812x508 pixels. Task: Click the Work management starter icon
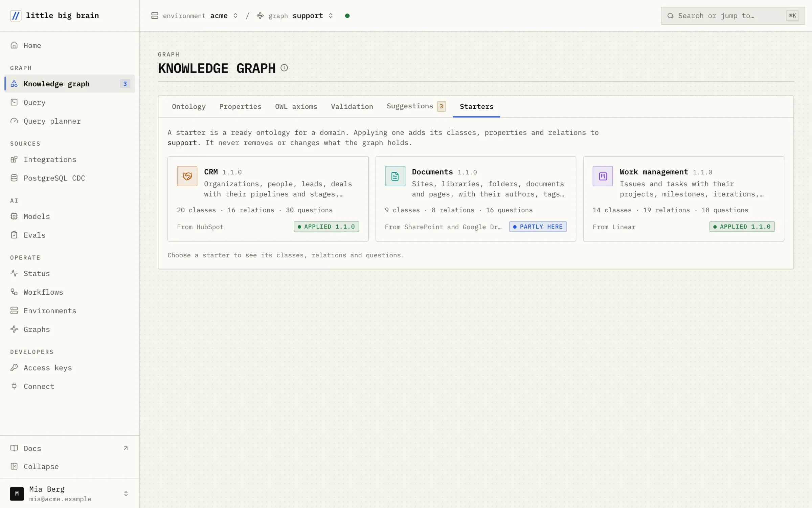point(603,176)
